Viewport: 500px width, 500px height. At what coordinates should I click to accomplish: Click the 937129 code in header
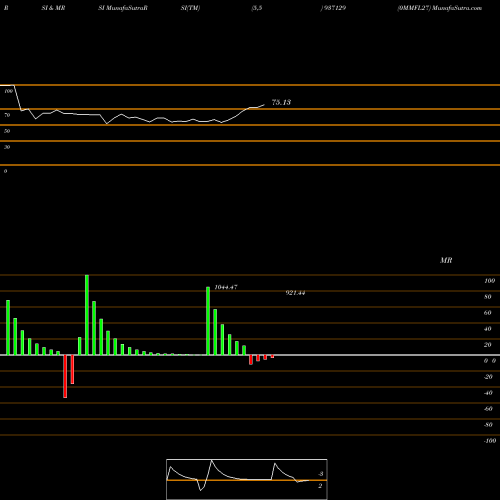[x=334, y=8]
